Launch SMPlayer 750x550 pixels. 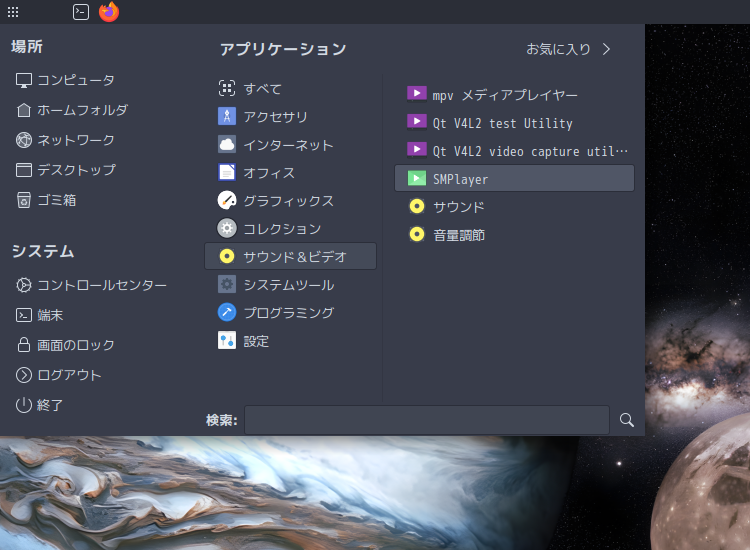pyautogui.click(x=514, y=178)
